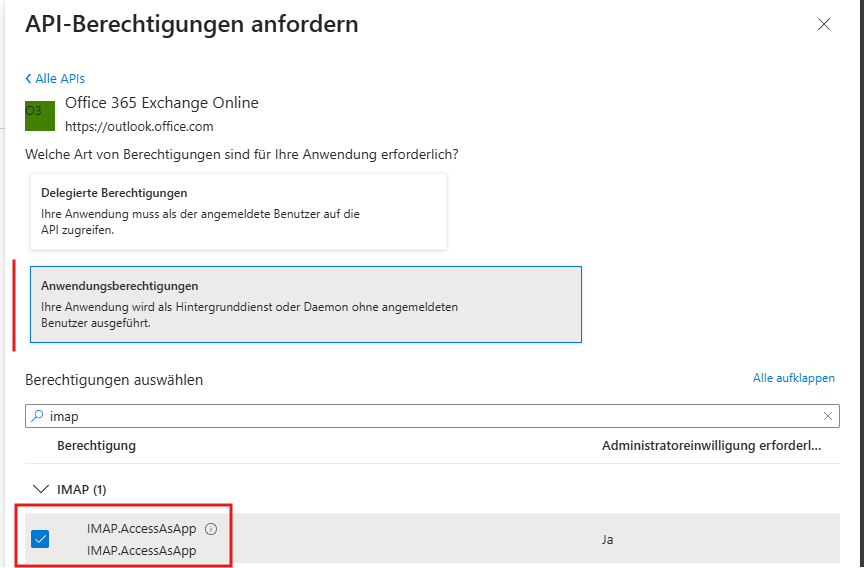Click the green Office 365 Exchange Online icon

click(40, 116)
